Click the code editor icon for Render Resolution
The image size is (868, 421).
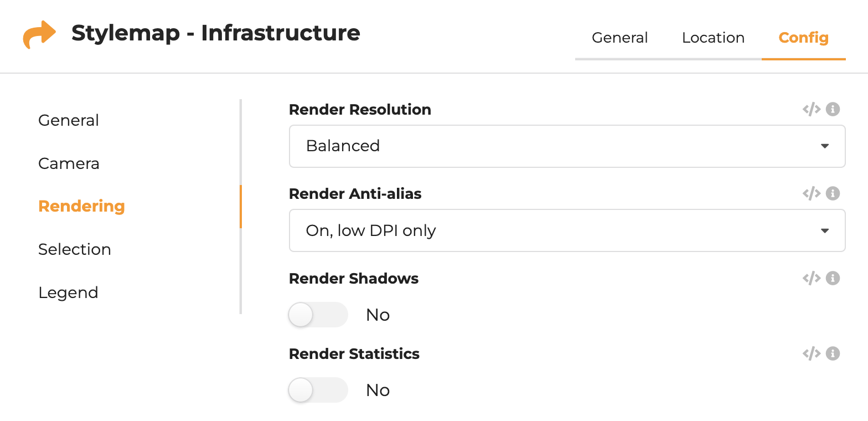(812, 109)
